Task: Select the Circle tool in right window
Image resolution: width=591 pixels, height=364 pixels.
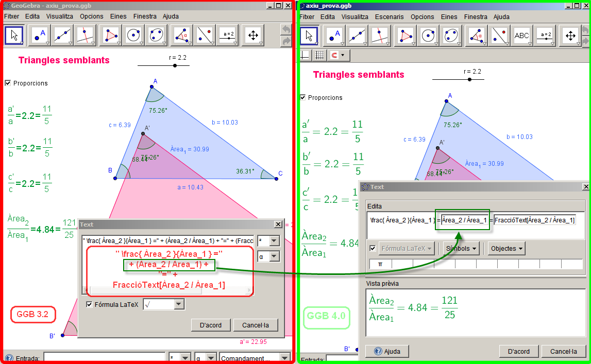Action: point(429,36)
